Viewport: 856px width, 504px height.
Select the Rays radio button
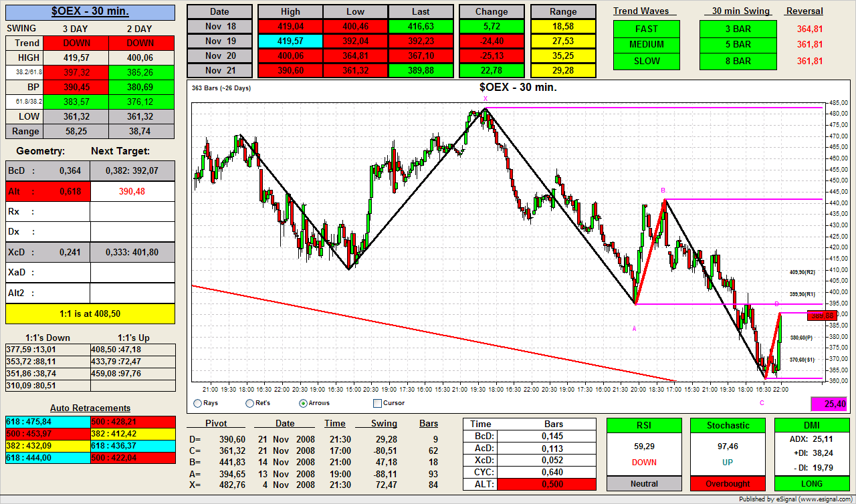(x=197, y=403)
